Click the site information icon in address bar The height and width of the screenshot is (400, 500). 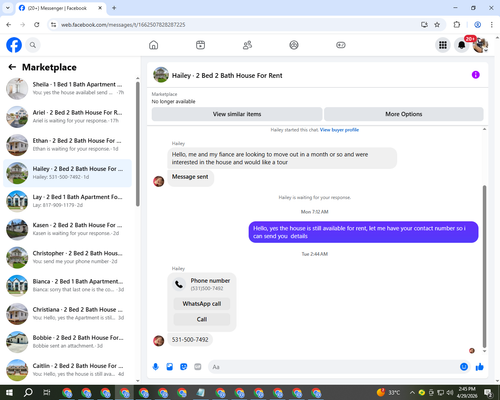53,25
